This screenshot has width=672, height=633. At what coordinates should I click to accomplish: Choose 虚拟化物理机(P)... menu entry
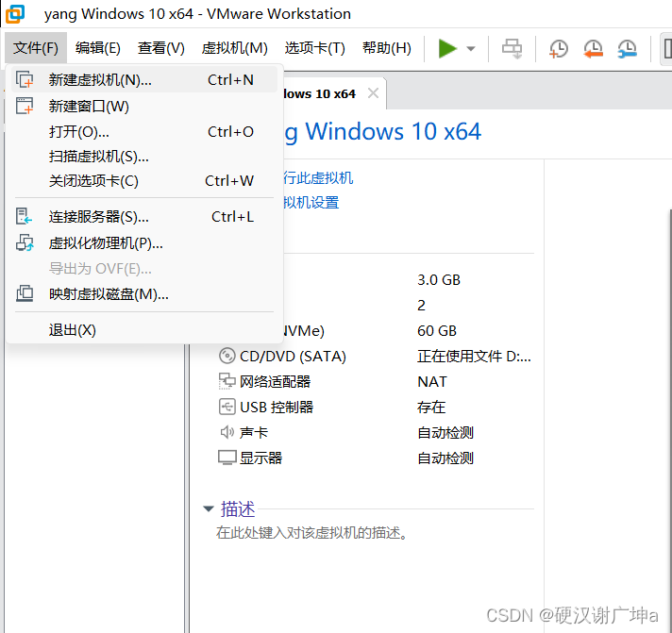144,242
